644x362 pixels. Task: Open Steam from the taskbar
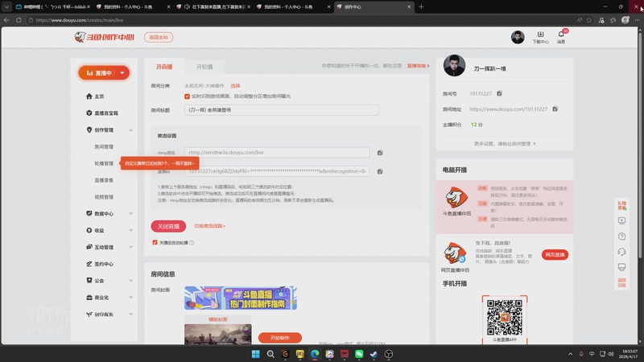374,354
